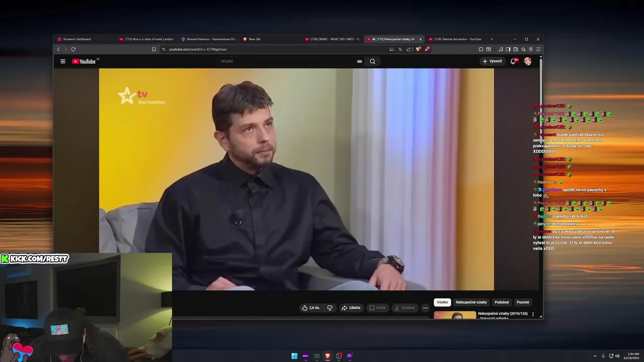Open the browser main menu icon
This screenshot has height=362, width=644.
tap(538, 49)
